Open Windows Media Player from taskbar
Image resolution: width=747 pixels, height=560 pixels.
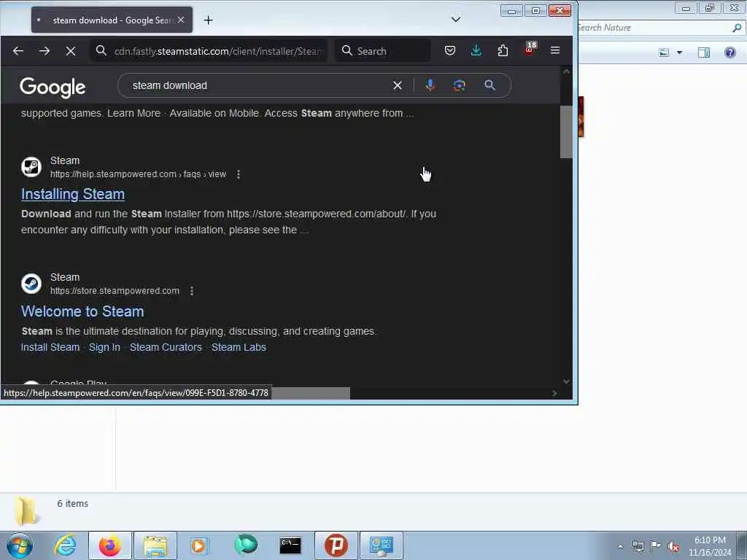[x=199, y=545]
